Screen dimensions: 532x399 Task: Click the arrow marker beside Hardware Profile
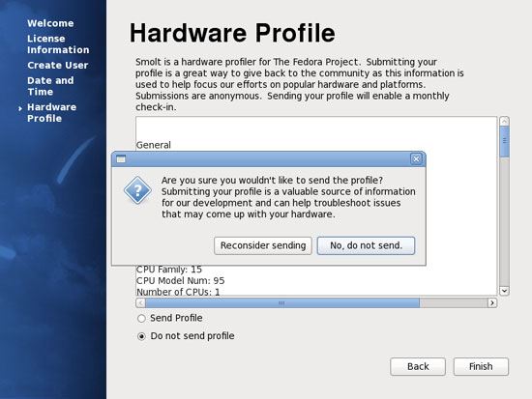[20, 108]
